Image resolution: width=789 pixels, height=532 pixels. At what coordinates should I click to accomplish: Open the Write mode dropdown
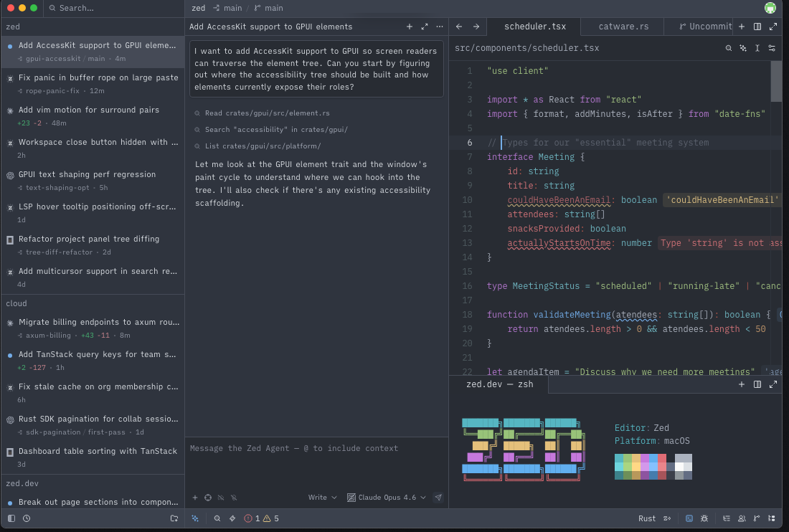322,498
